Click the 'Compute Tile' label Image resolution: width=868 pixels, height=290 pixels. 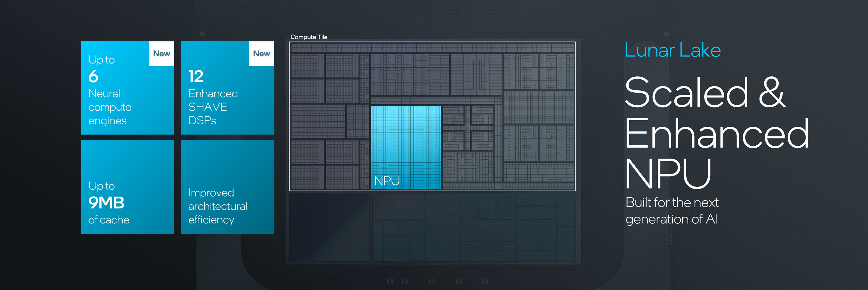309,37
